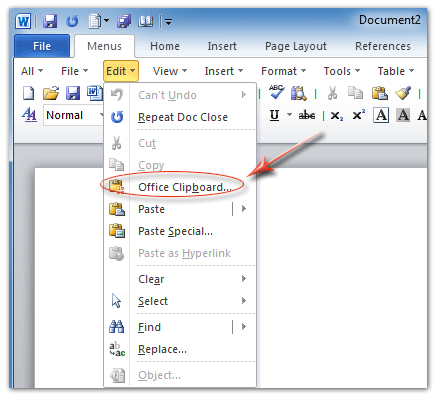Toggle Strikethrough formatting
The width and height of the screenshot is (441, 400).
tap(307, 116)
